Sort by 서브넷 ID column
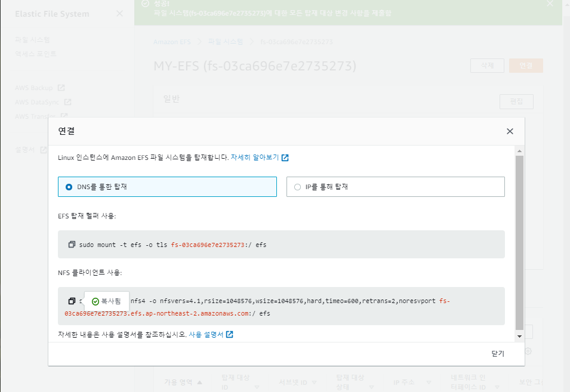Image resolution: width=570 pixels, height=392 pixels. tap(298, 382)
